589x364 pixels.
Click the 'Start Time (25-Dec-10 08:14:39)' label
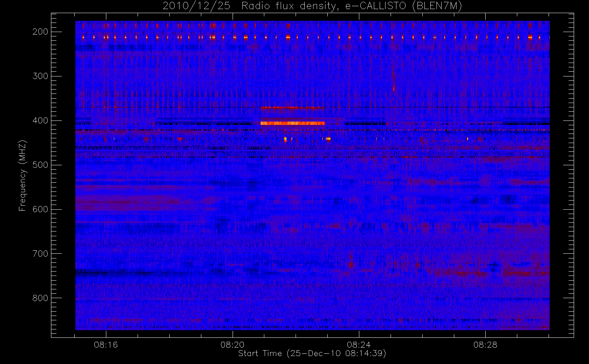pyautogui.click(x=312, y=353)
